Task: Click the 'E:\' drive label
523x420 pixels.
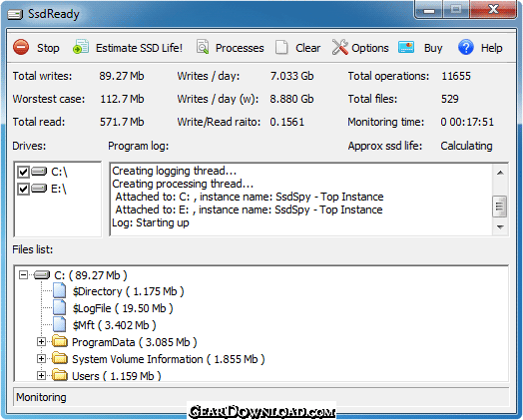Action: (x=58, y=189)
